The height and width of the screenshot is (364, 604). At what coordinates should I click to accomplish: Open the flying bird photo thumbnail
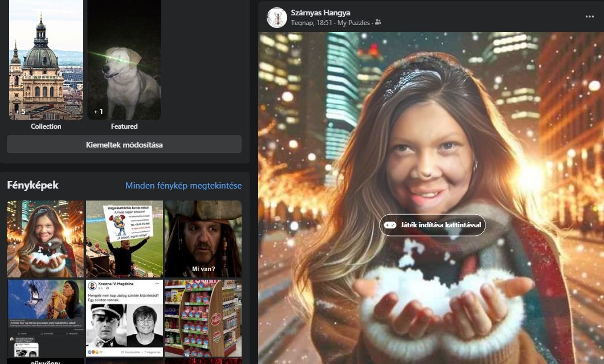(x=45, y=317)
